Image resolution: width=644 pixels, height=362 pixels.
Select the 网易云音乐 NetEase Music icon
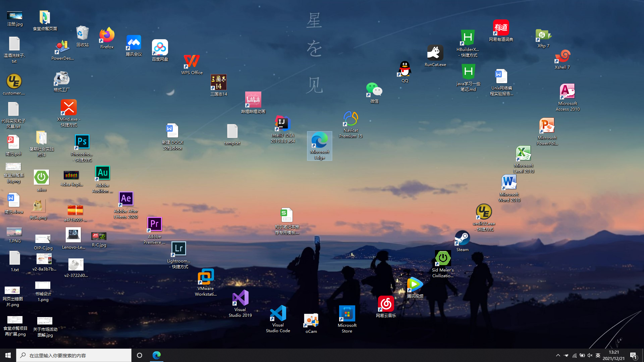click(386, 307)
